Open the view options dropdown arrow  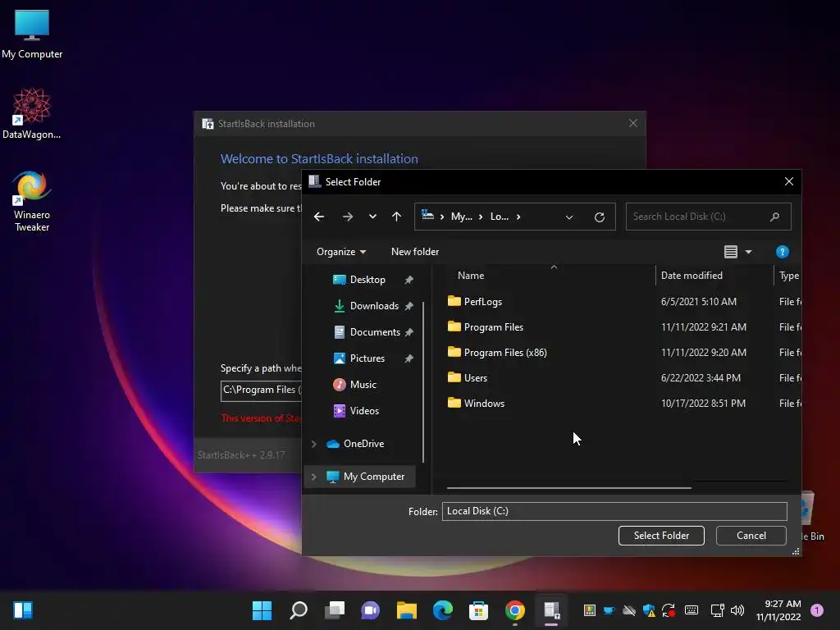(x=748, y=252)
